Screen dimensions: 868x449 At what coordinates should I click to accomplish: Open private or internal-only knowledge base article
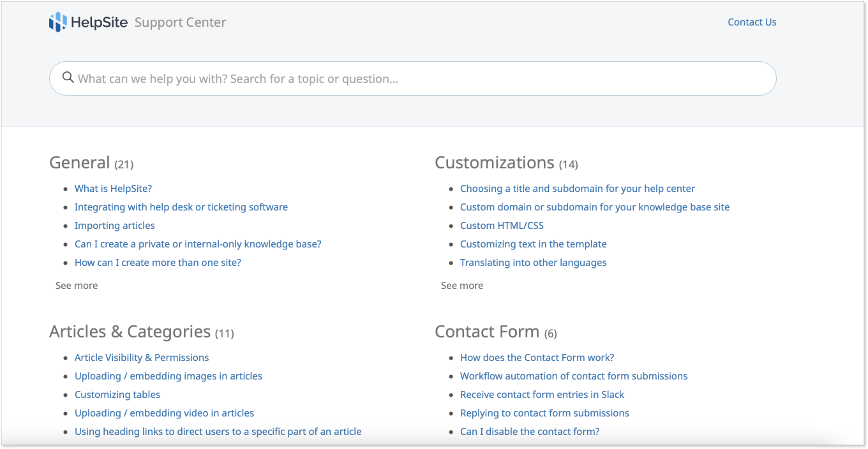[198, 244]
